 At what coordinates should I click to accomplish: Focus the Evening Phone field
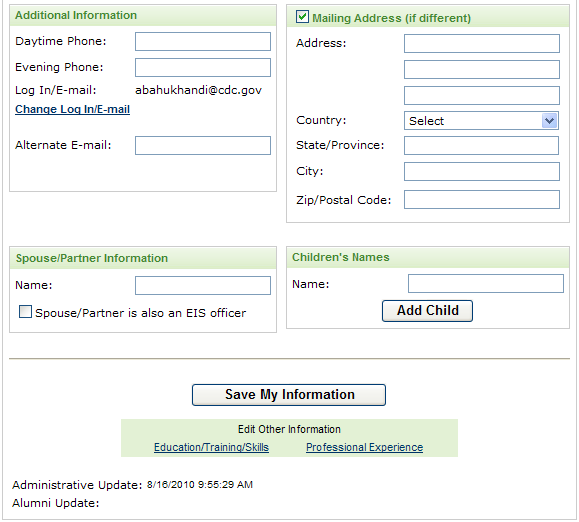(x=203, y=68)
